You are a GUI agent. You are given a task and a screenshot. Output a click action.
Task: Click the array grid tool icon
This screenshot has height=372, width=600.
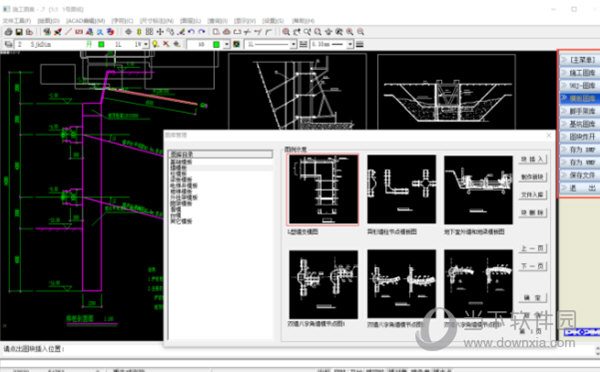150,32
